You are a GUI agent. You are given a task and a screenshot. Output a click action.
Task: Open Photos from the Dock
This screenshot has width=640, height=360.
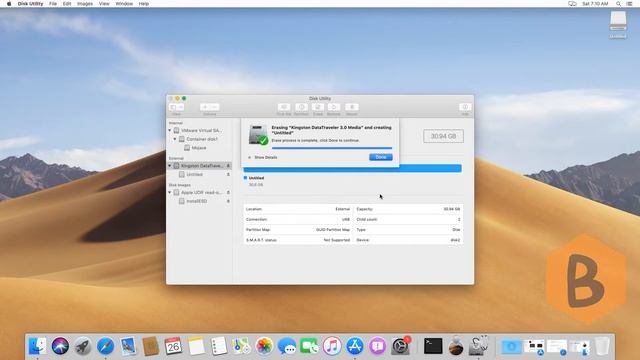point(264,346)
